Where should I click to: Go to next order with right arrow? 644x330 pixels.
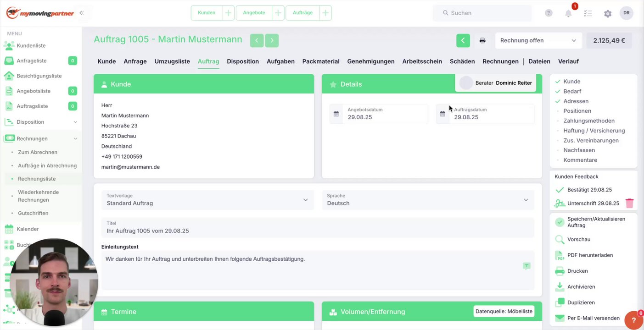tap(272, 40)
